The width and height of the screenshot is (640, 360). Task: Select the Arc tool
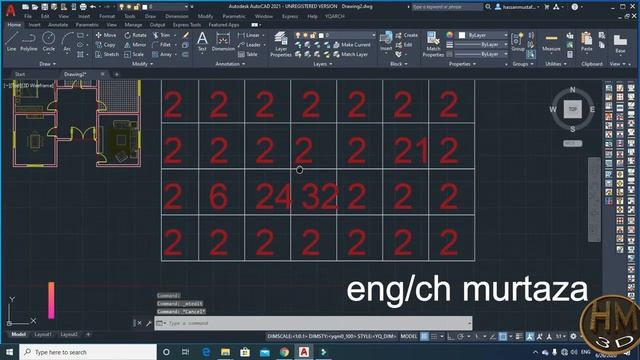[67, 42]
